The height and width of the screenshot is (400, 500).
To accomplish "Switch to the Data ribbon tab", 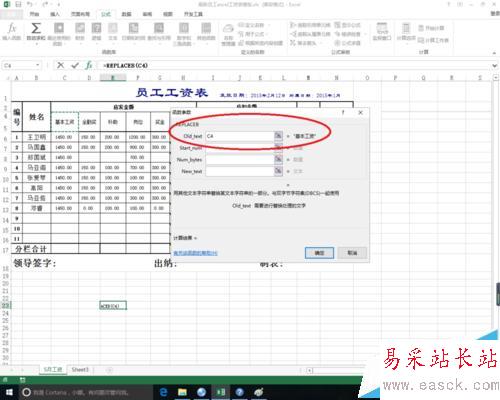I will (126, 14).
